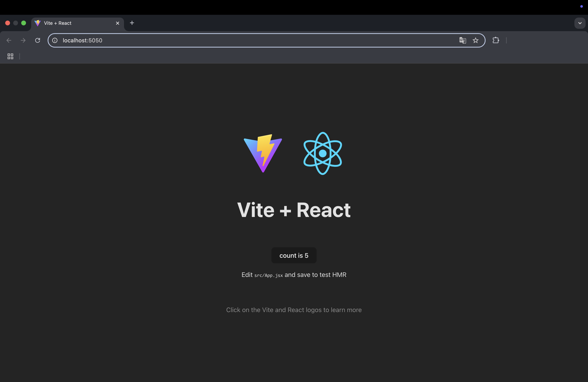This screenshot has height=382, width=588.
Task: Click the green fullscreen window button
Action: coord(24,23)
